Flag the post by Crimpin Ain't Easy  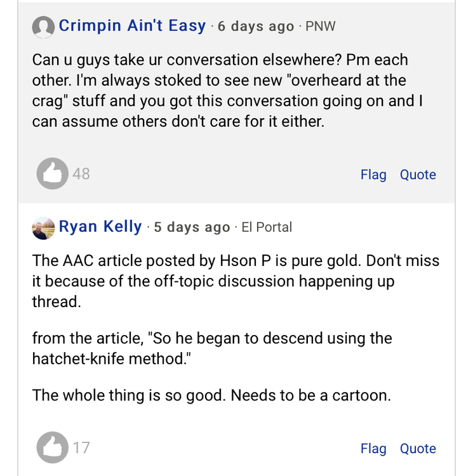[x=373, y=175]
